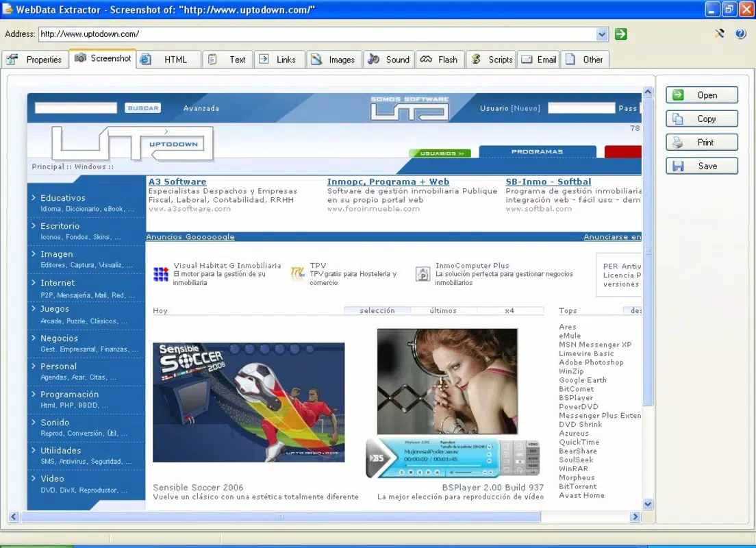Viewport: 756px width, 548px height.
Task: Select the PROGRAMAS page tab
Action: point(538,151)
